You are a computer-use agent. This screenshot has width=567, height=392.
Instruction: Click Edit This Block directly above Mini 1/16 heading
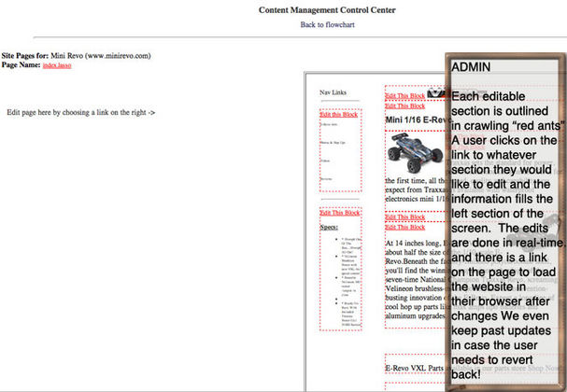(x=404, y=105)
